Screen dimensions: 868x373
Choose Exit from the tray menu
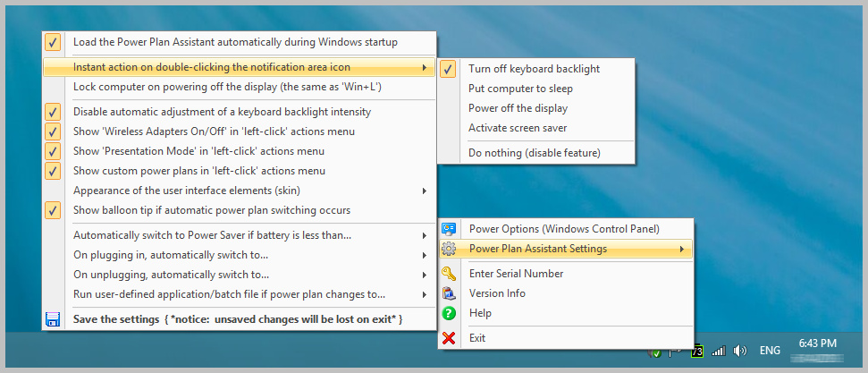[565, 337]
